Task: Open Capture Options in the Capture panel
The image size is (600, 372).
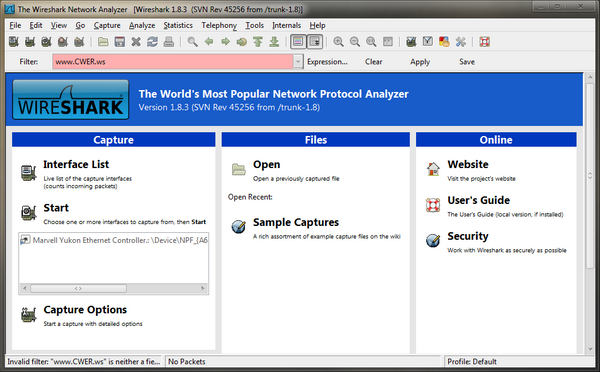Action: click(85, 310)
